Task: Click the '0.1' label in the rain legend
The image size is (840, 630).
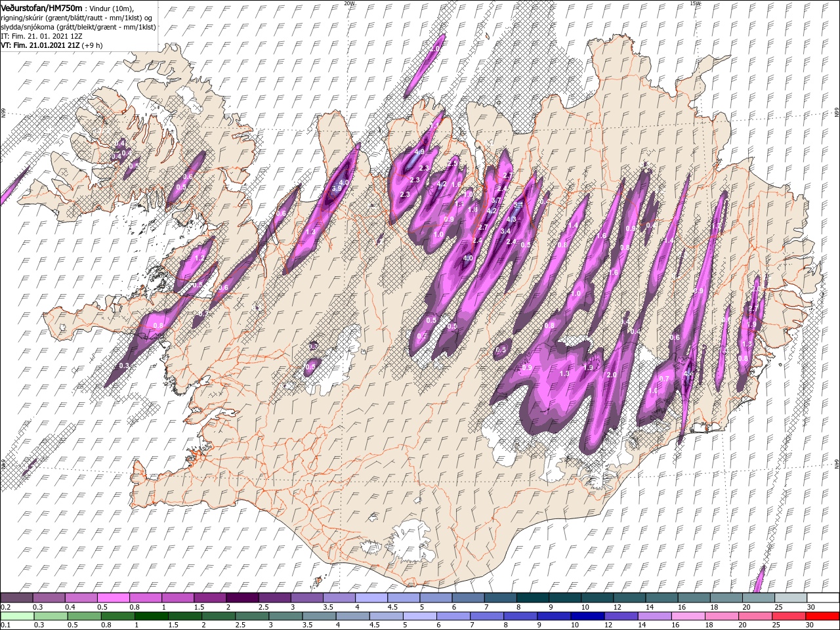Action: tap(5, 625)
